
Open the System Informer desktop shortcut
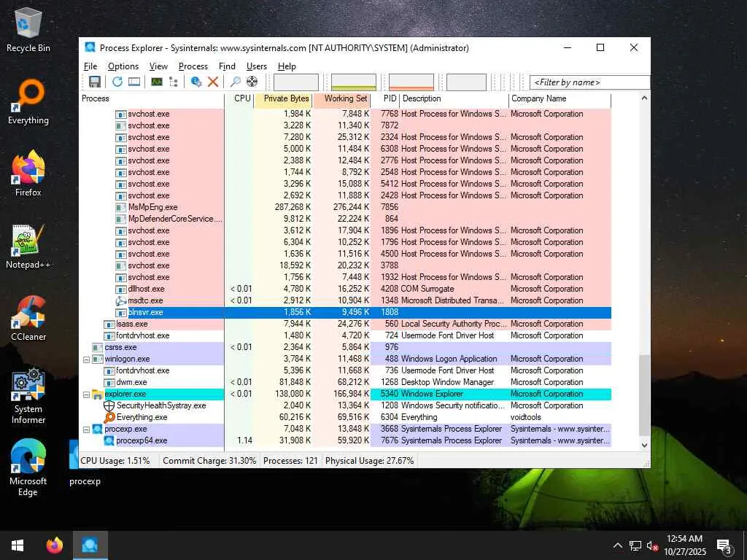pyautogui.click(x=28, y=396)
